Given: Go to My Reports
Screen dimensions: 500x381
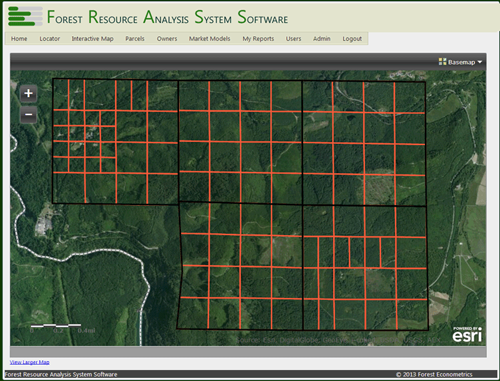Looking at the screenshot, I should click(x=258, y=39).
